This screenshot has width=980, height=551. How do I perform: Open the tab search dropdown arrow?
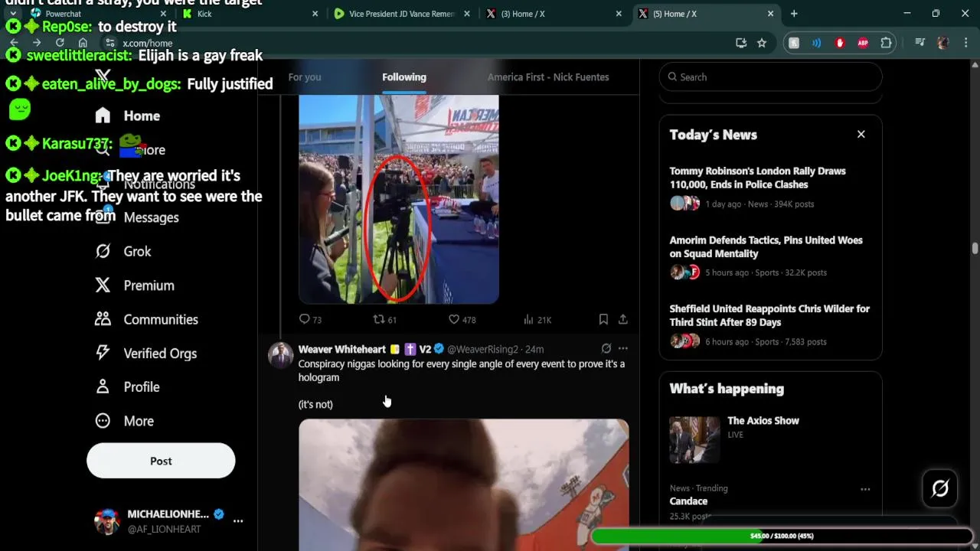13,14
